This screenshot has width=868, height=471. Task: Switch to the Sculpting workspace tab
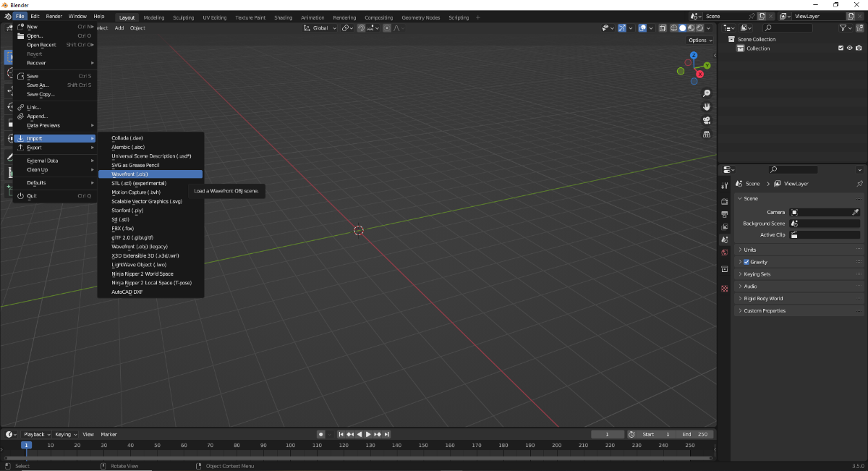coord(183,17)
